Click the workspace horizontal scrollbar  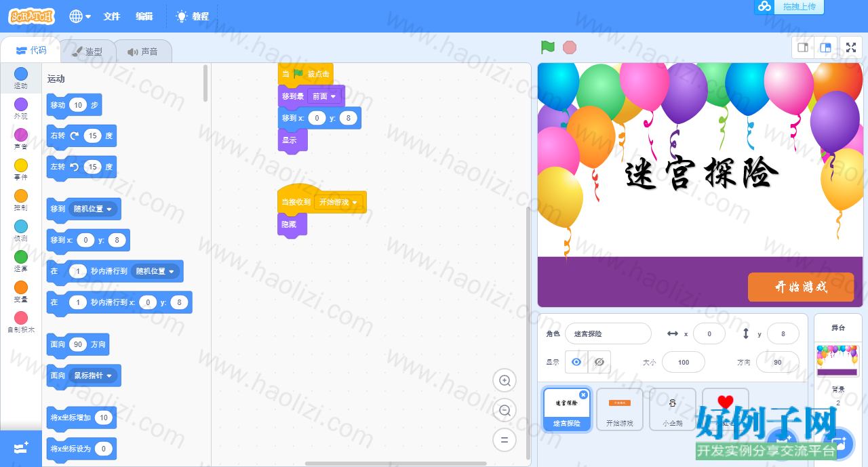(x=395, y=464)
